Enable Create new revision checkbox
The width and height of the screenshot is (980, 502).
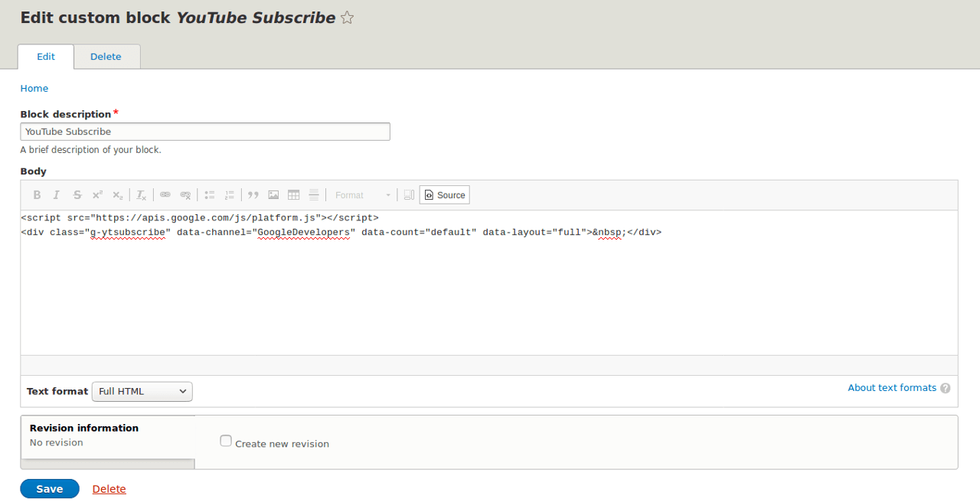pos(226,441)
